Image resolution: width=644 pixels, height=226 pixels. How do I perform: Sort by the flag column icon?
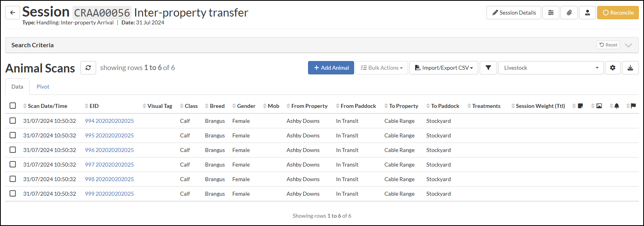pyautogui.click(x=631, y=106)
